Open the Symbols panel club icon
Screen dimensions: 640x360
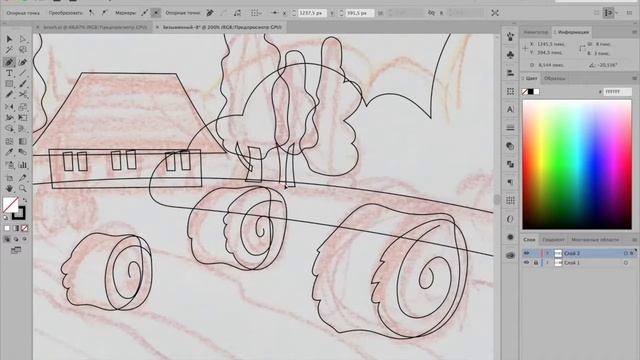point(510,55)
